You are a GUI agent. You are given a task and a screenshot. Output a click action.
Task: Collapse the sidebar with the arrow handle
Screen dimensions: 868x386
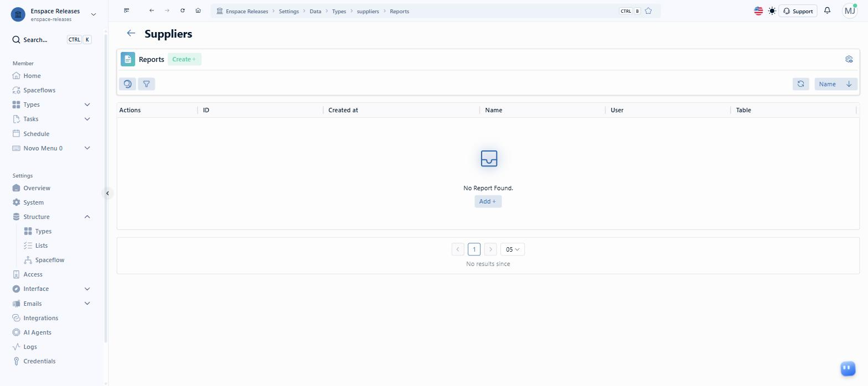[x=108, y=193]
